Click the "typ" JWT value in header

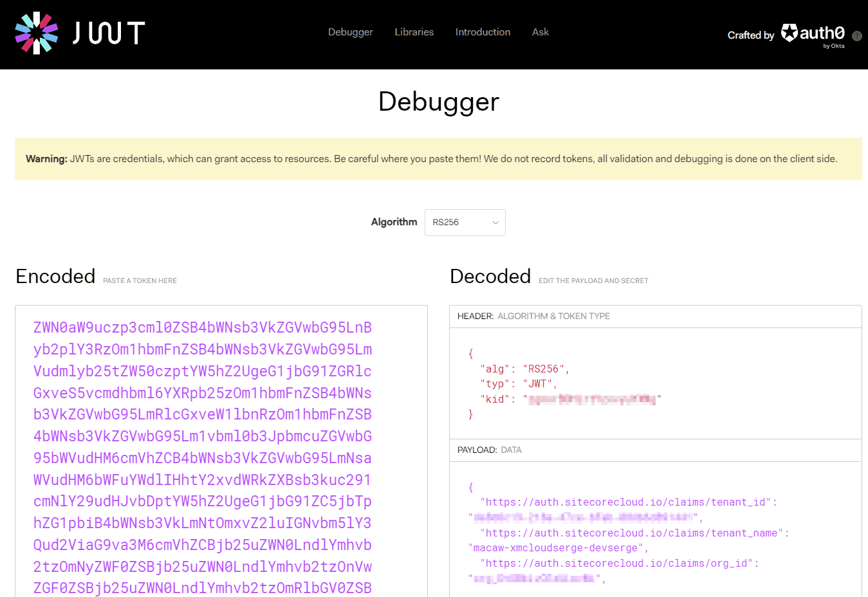tap(537, 383)
